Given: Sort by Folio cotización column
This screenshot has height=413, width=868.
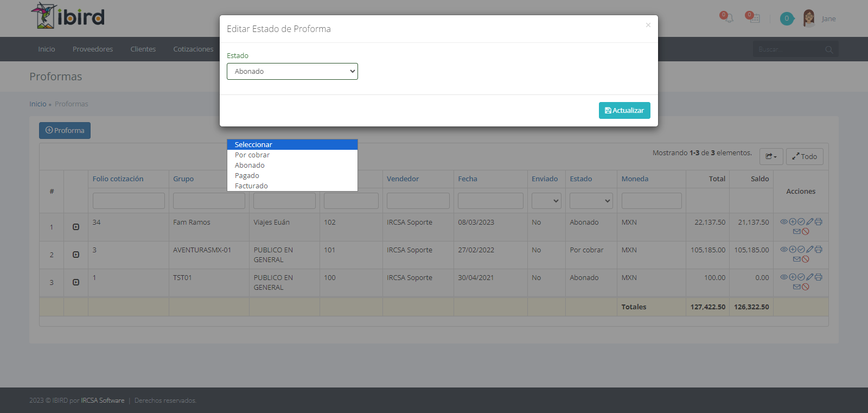Looking at the screenshot, I should click(118, 179).
